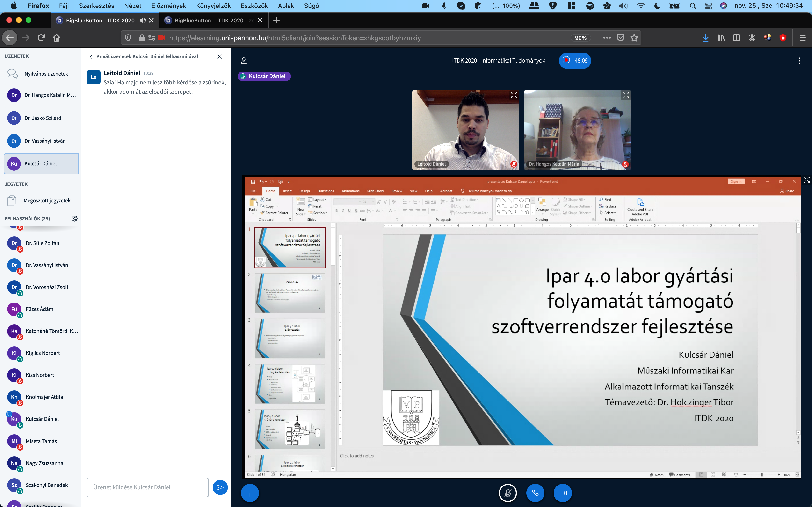
Task: Type in the Üzenet küldése message field
Action: click(148, 487)
